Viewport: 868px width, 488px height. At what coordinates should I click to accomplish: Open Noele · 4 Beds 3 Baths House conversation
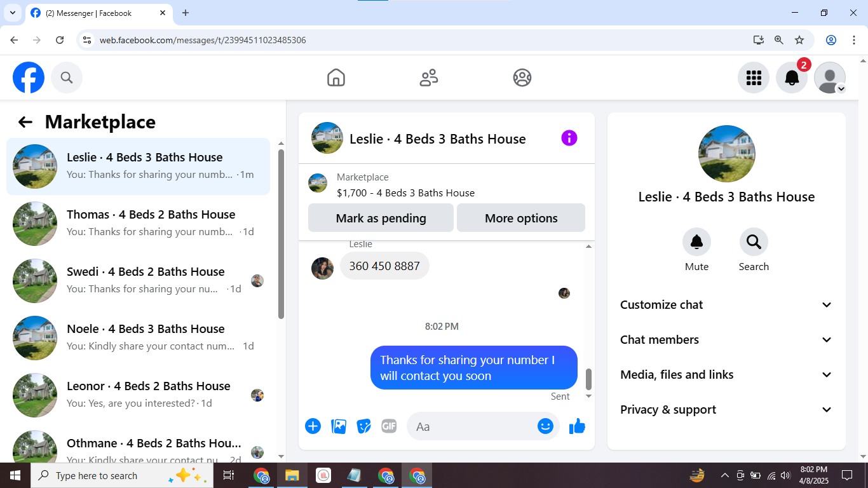138,338
